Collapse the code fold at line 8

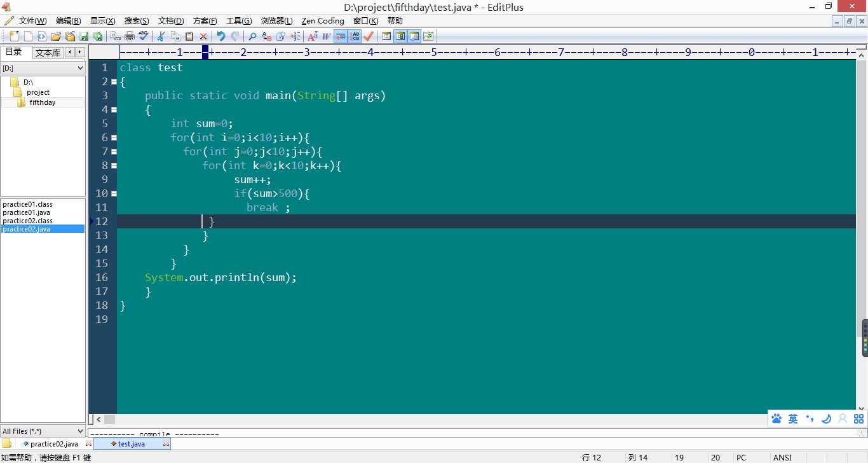pos(114,165)
